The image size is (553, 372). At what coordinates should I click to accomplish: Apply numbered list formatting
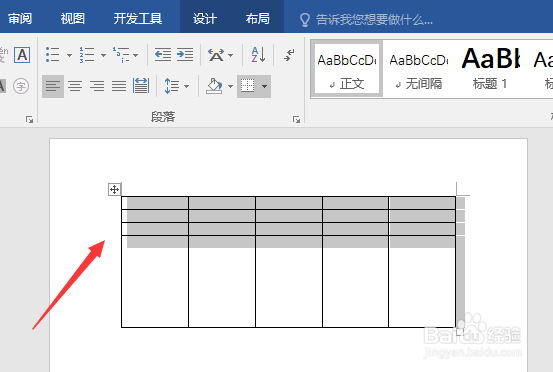87,55
